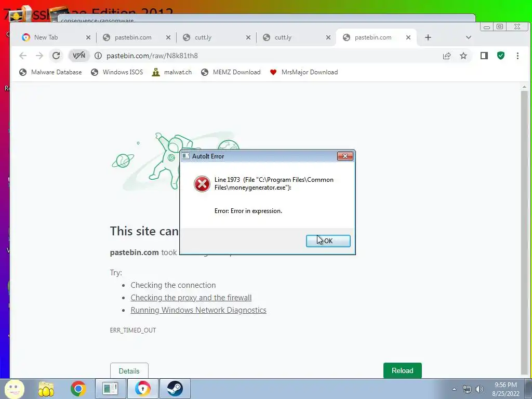Go back using the browser back arrow
This screenshot has width=532, height=399.
tap(23, 56)
